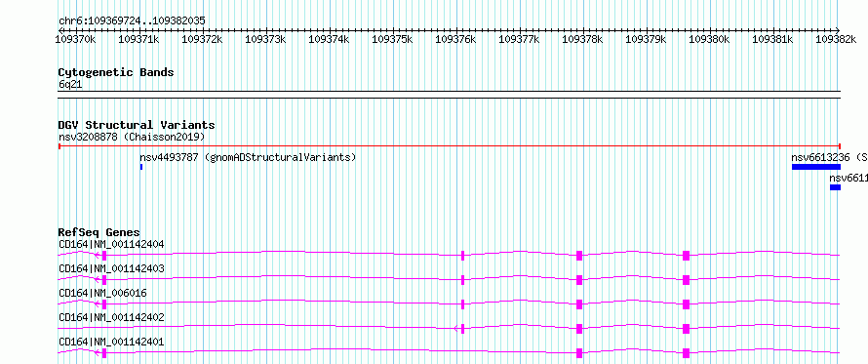
Task: Select NM_001142402 exon near 109378k
Action: (x=579, y=329)
